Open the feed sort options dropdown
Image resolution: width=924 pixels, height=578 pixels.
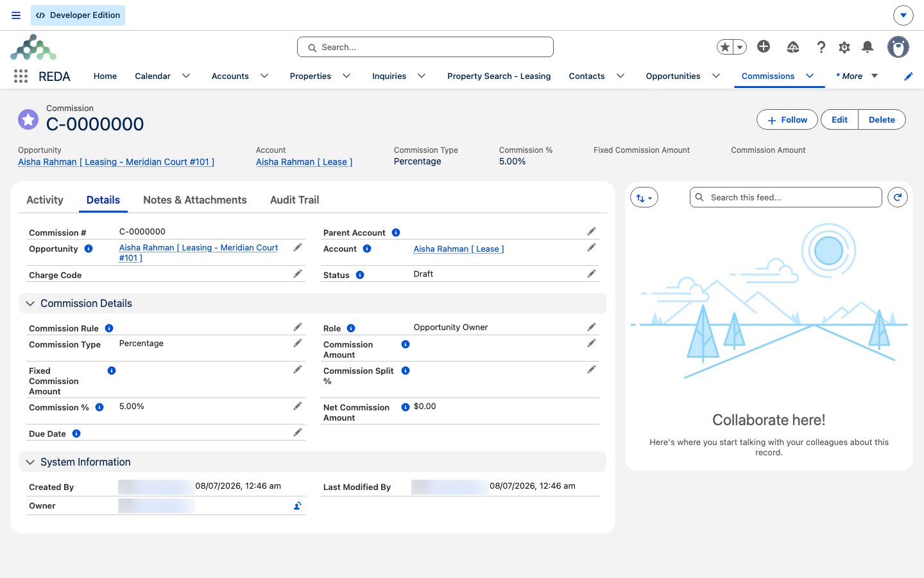click(x=644, y=198)
